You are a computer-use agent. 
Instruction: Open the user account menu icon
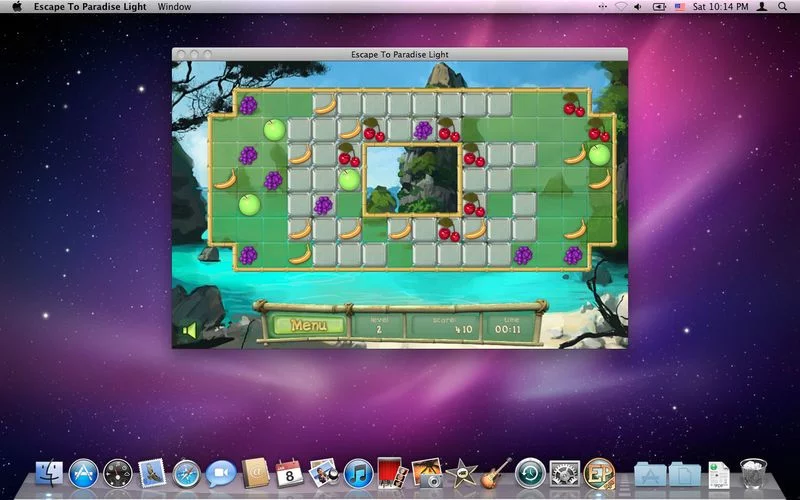pyautogui.click(x=762, y=7)
